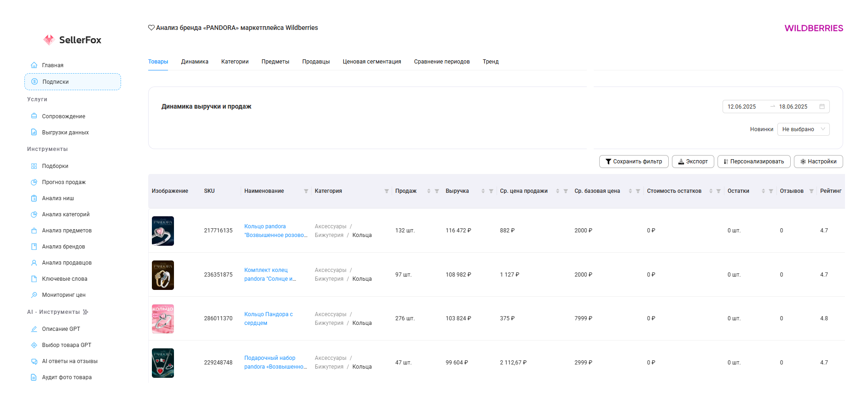Image resolution: width=868 pixels, height=416 pixels.
Task: Filter the Ср. цена продажи column
Action: 566,191
